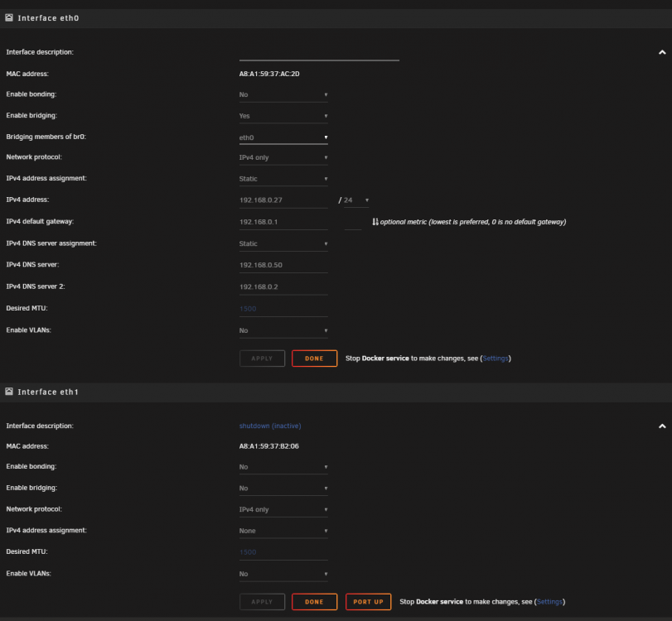Viewport: 672px width, 621px height.
Task: Click the IPv4 address field 192.168.0.27
Action: [x=283, y=200]
